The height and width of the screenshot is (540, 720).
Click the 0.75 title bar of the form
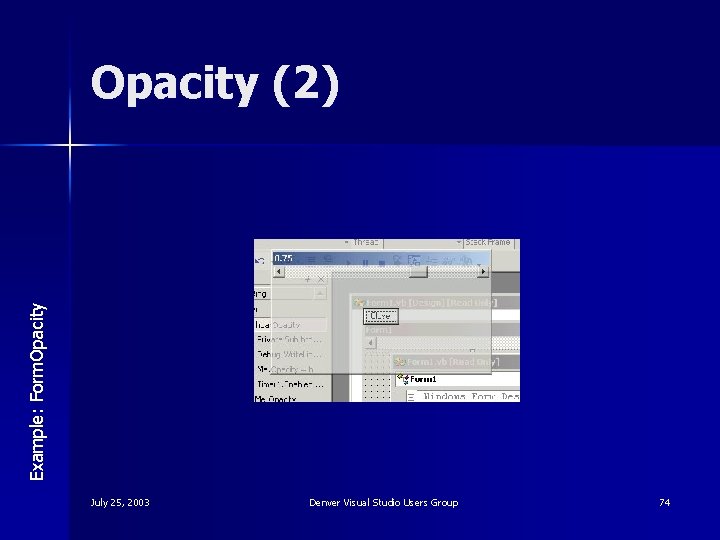click(x=381, y=259)
